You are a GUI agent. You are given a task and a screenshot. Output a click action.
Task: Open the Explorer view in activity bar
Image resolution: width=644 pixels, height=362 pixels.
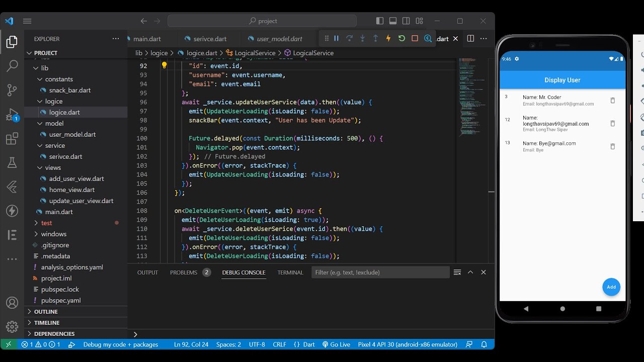12,42
